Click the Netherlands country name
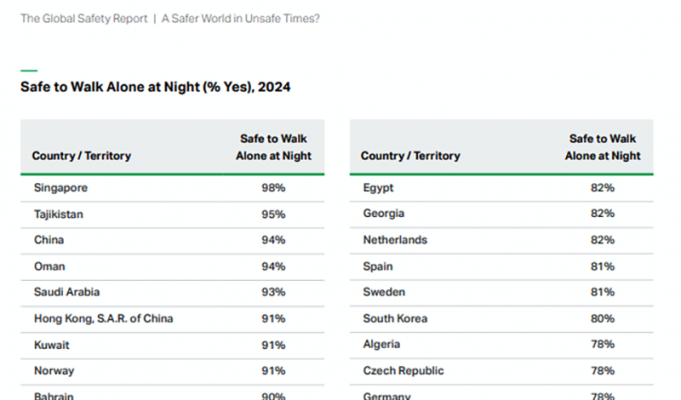This screenshot has width=681, height=400. [394, 240]
